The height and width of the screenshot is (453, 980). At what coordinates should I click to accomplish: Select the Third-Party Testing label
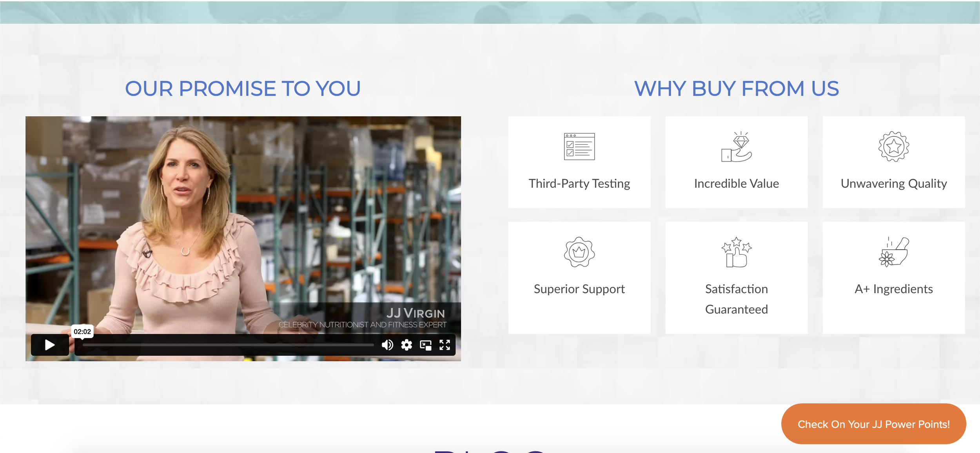[x=579, y=183]
